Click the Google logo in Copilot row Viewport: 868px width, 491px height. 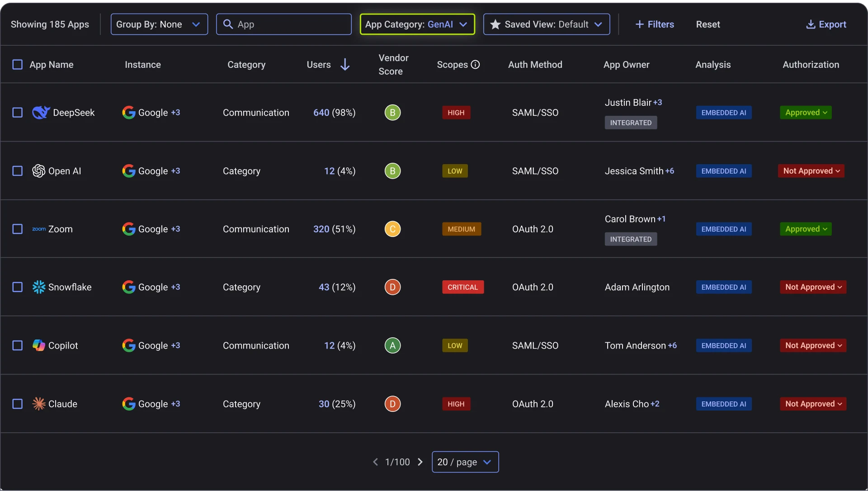129,345
